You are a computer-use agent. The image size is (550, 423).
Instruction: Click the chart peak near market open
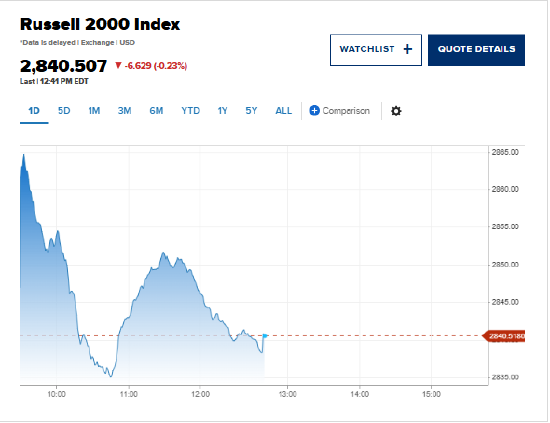24,155
